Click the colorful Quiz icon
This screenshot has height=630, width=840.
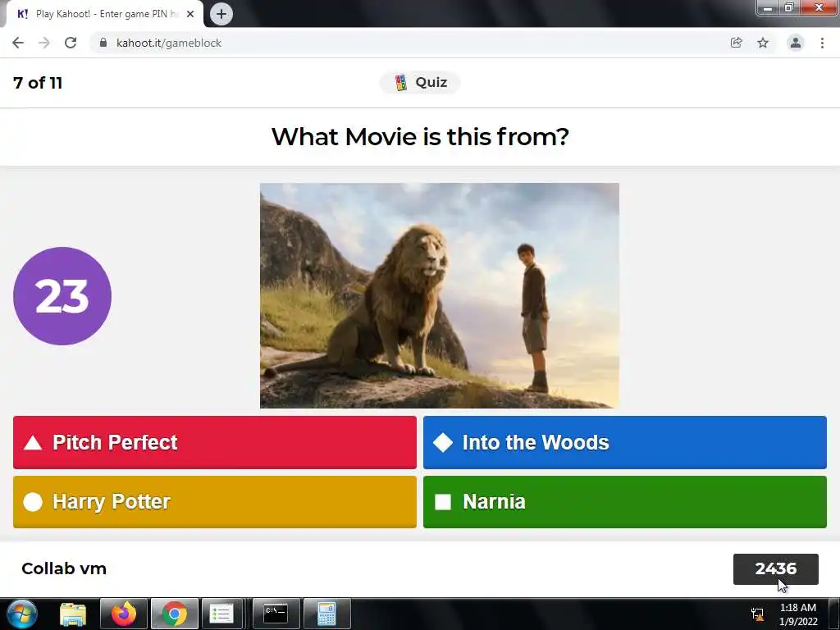click(x=400, y=83)
